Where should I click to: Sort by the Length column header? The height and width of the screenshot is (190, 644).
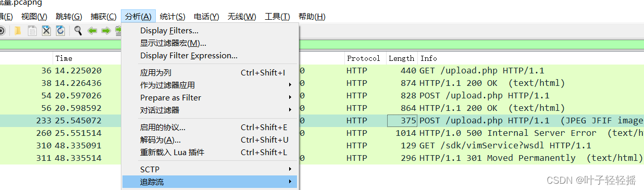coord(401,58)
